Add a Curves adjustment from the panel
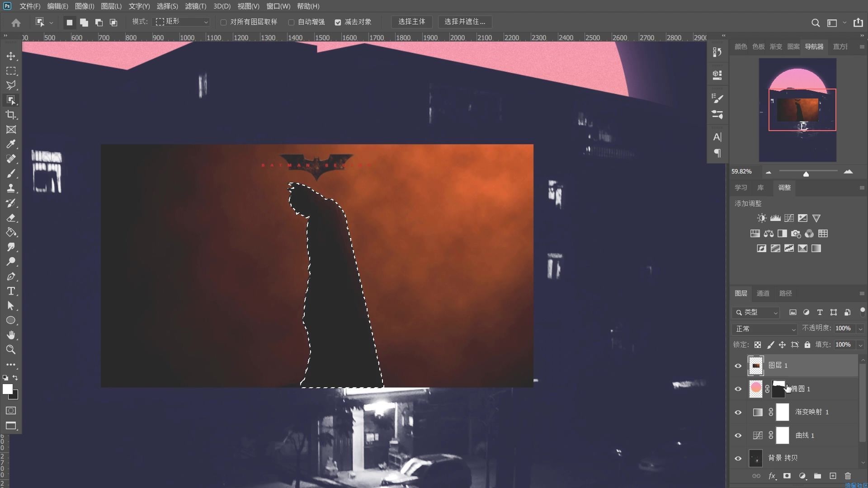The width and height of the screenshot is (868, 488). click(x=789, y=218)
